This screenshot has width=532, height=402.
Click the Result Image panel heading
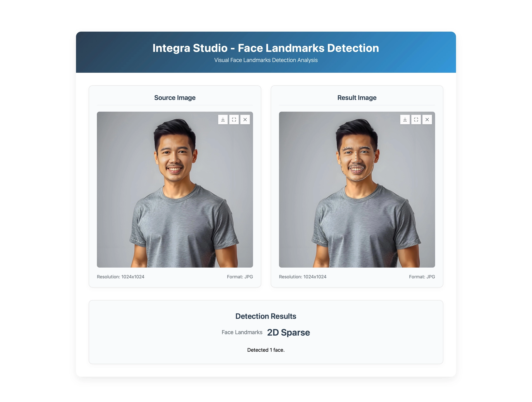tap(357, 98)
